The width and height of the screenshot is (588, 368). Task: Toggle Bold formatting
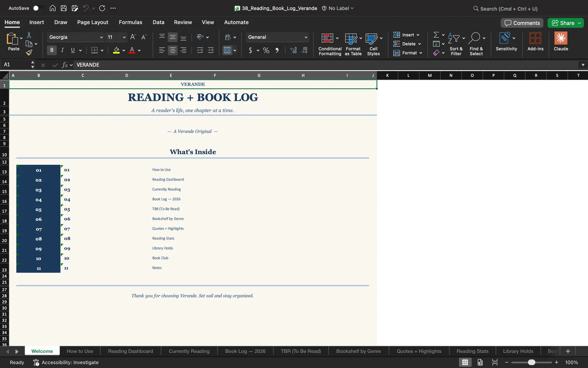tap(52, 50)
